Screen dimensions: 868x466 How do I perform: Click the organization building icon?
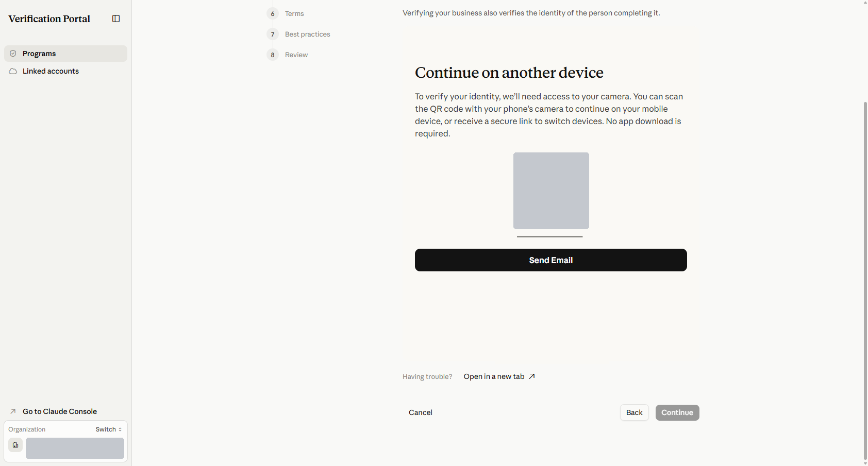pos(15,445)
